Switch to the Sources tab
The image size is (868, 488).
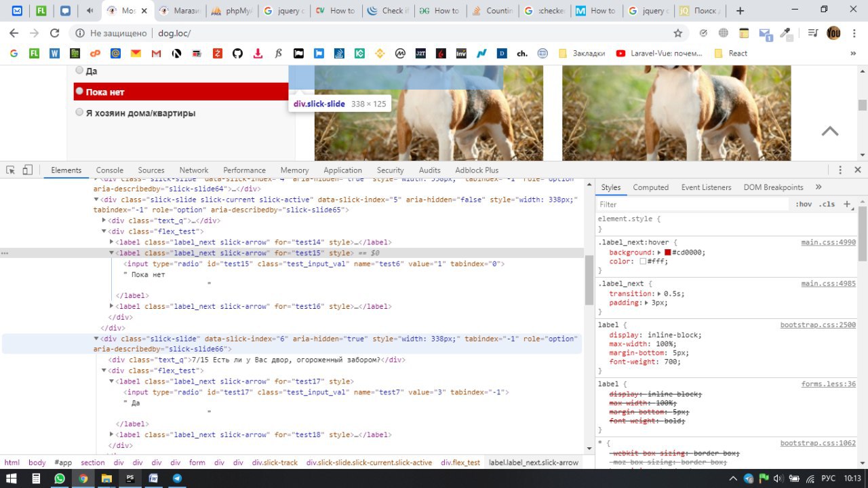[x=151, y=170]
